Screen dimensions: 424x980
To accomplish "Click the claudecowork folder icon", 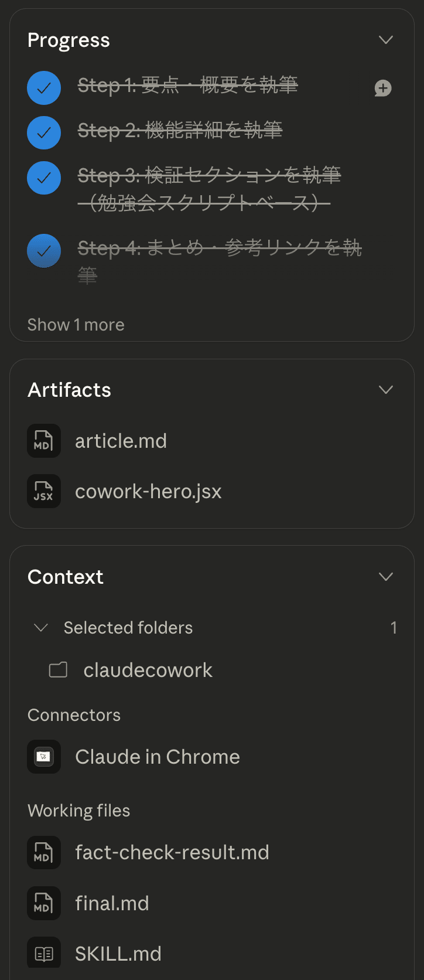I will [x=58, y=670].
